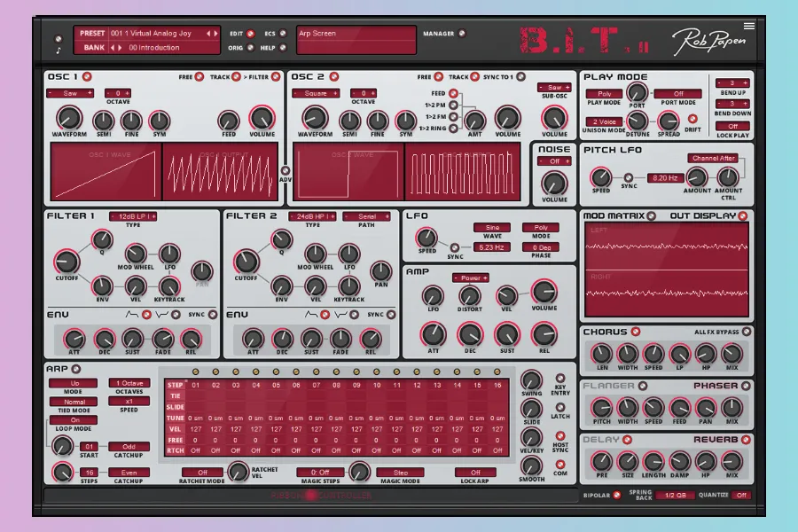
Task: Click the music note icon near Bank
Action: [59, 41]
